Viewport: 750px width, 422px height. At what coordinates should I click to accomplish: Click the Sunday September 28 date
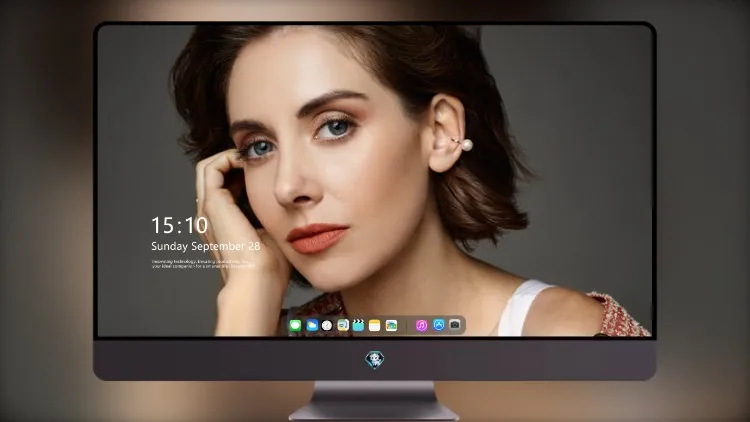[x=206, y=246]
